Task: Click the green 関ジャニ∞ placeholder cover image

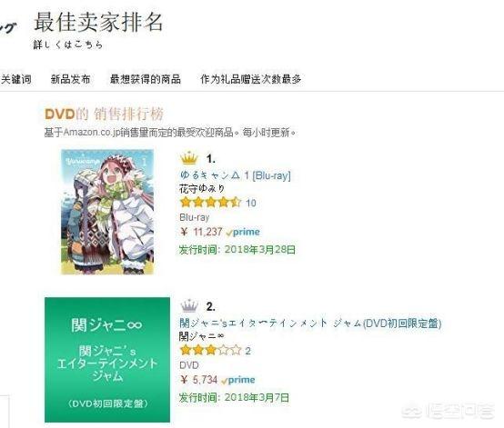Action: (107, 360)
